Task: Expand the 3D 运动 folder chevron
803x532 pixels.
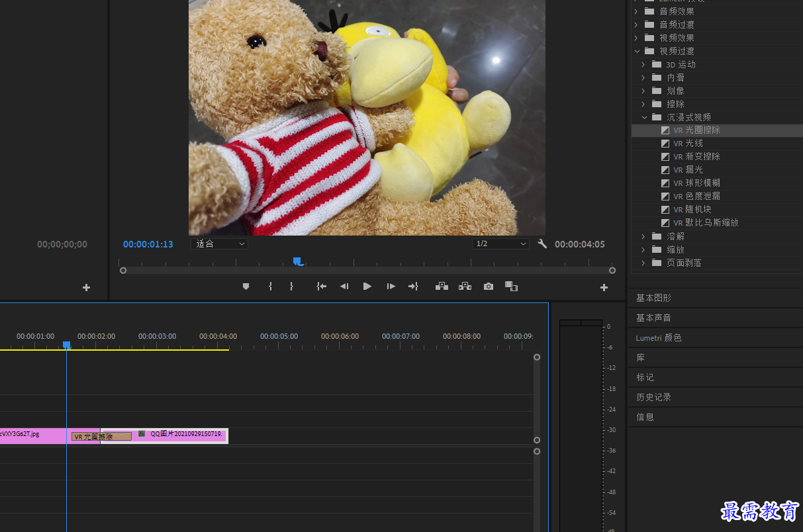Action: [643, 64]
